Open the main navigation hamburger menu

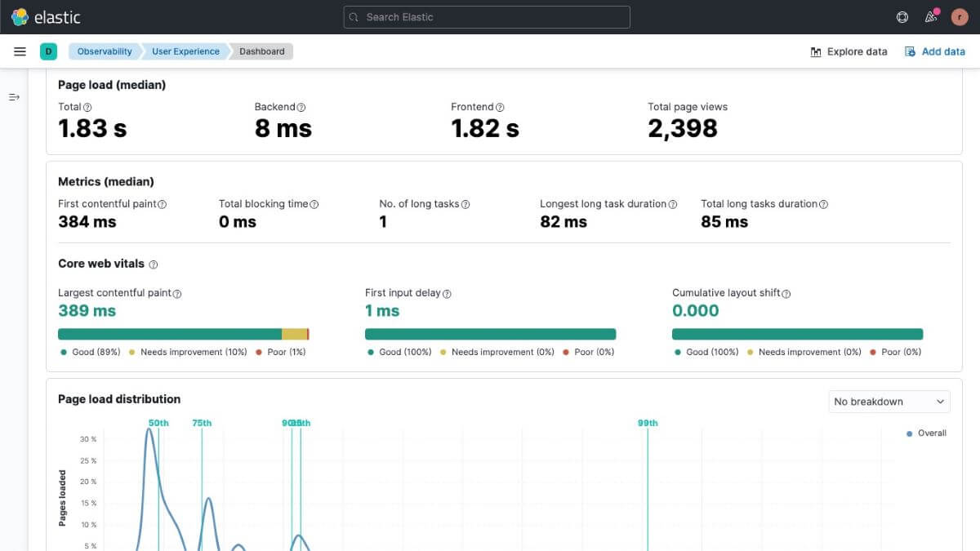click(x=20, y=51)
